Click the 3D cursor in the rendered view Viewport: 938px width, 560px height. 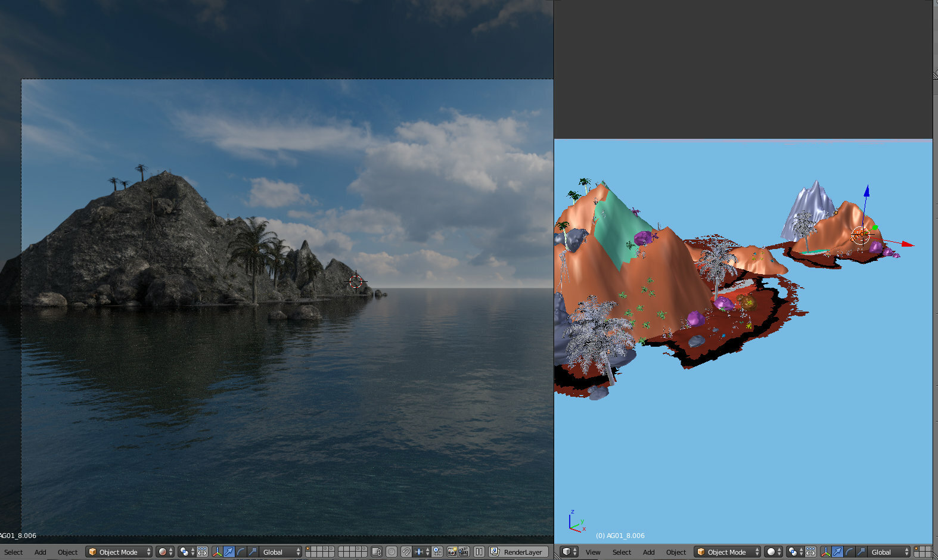click(356, 282)
